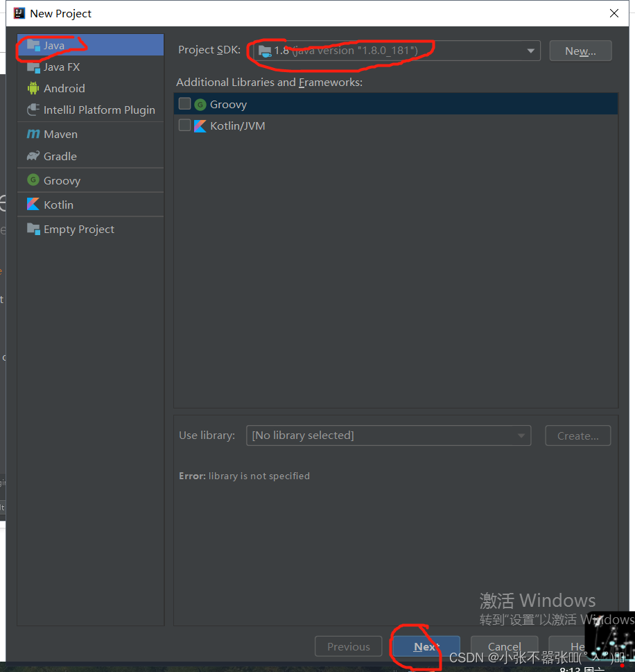
Task: Click the New... SDK button
Action: tap(581, 51)
